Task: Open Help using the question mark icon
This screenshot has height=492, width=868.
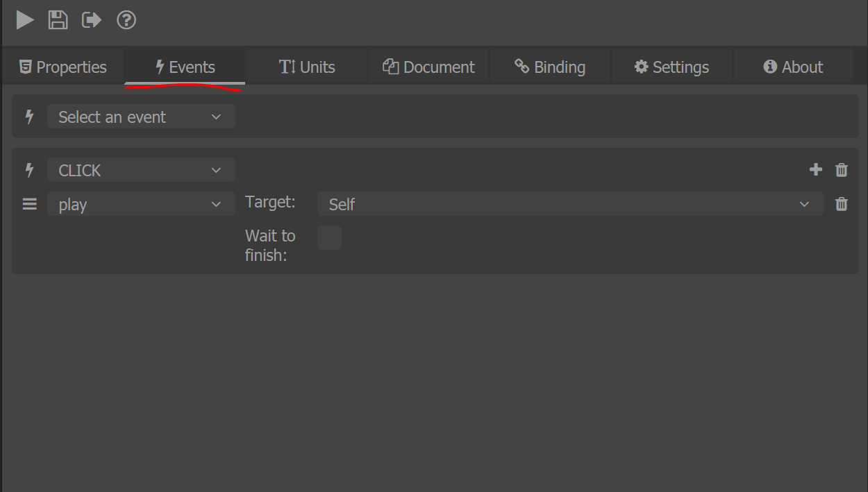Action: (126, 19)
